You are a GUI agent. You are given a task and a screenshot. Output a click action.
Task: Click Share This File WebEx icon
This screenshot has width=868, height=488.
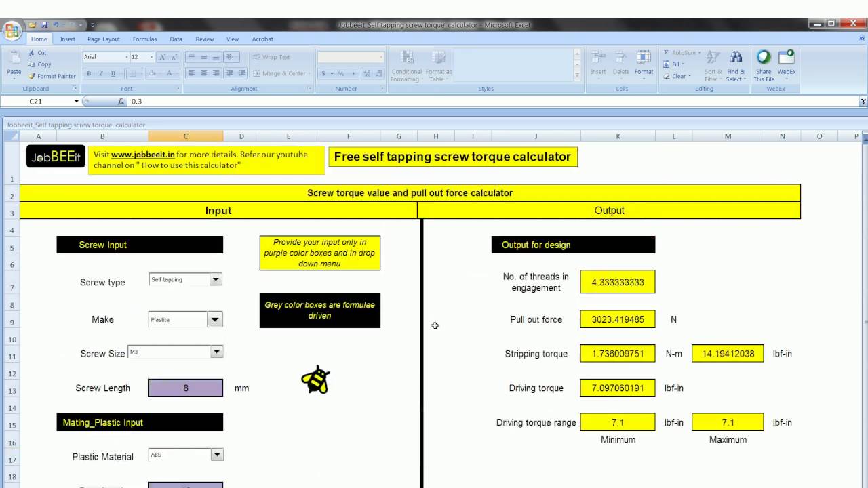tap(764, 65)
